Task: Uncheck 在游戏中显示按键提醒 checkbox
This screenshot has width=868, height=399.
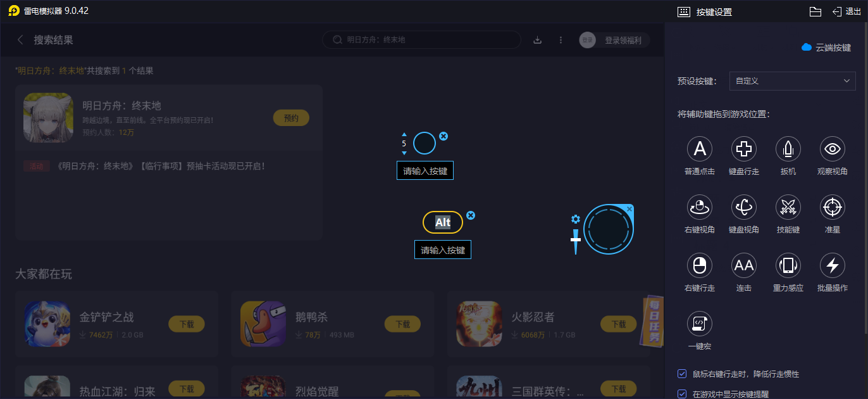Action: [682, 394]
